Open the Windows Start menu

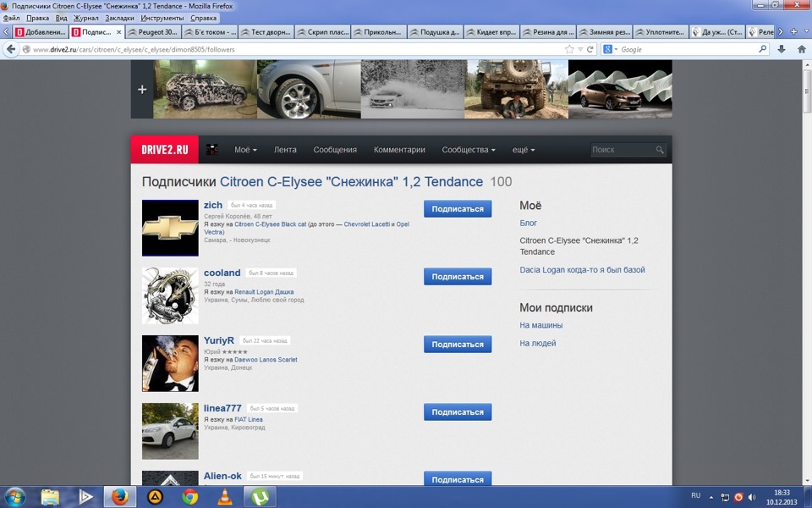15,497
